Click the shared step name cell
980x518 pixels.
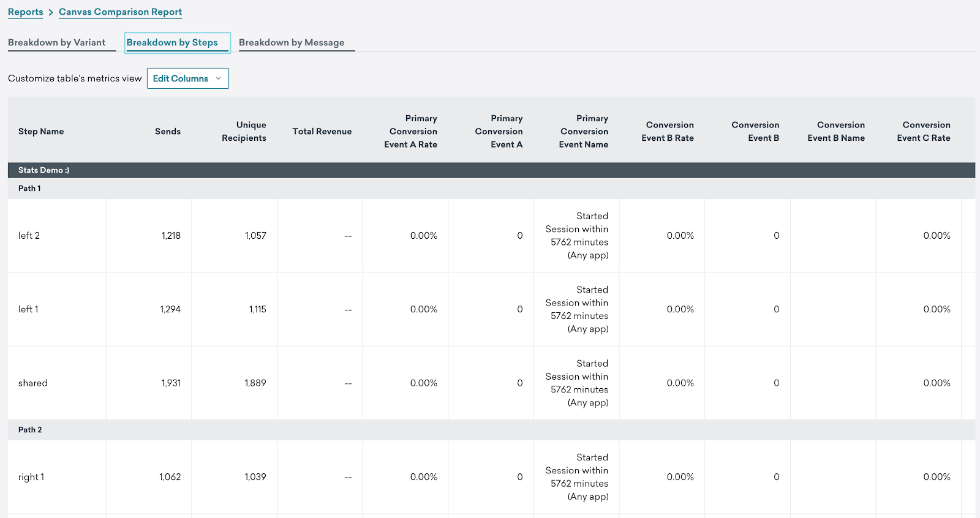pos(33,383)
